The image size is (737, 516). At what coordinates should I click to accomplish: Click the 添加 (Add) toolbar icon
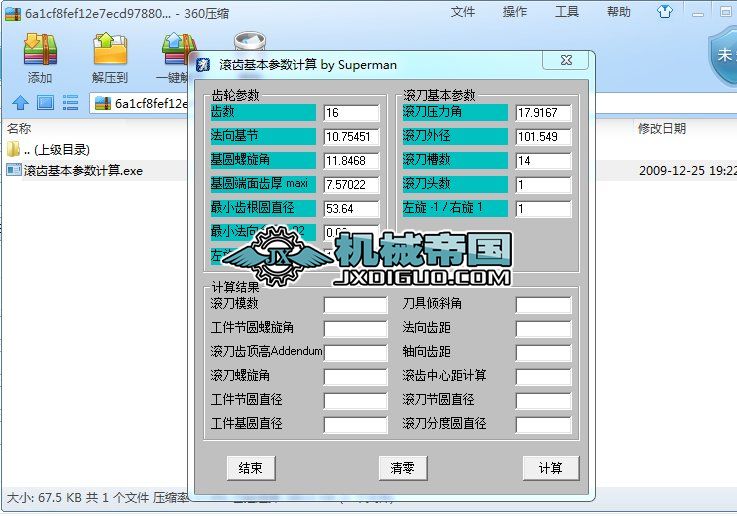click(40, 50)
